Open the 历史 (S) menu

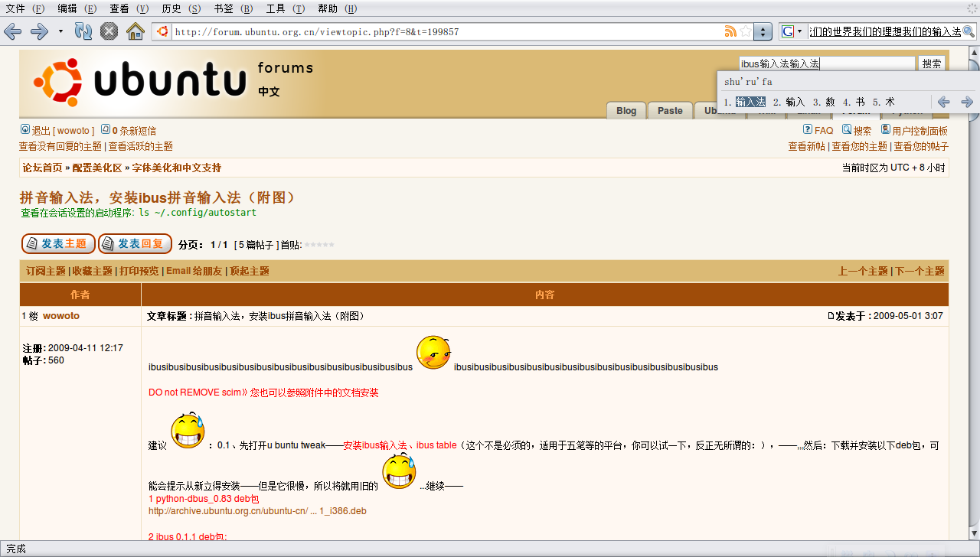click(x=181, y=8)
